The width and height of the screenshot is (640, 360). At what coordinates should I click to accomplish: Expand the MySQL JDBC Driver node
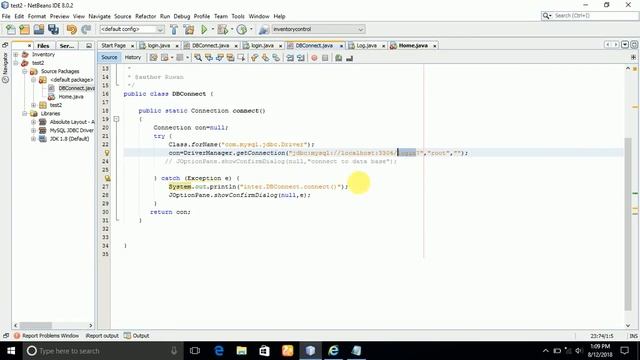coord(34,131)
